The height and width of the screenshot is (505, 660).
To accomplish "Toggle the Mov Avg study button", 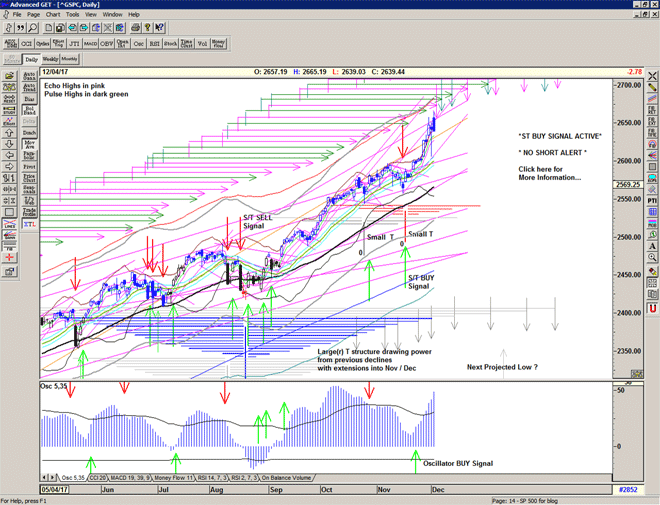I will coord(30,144).
